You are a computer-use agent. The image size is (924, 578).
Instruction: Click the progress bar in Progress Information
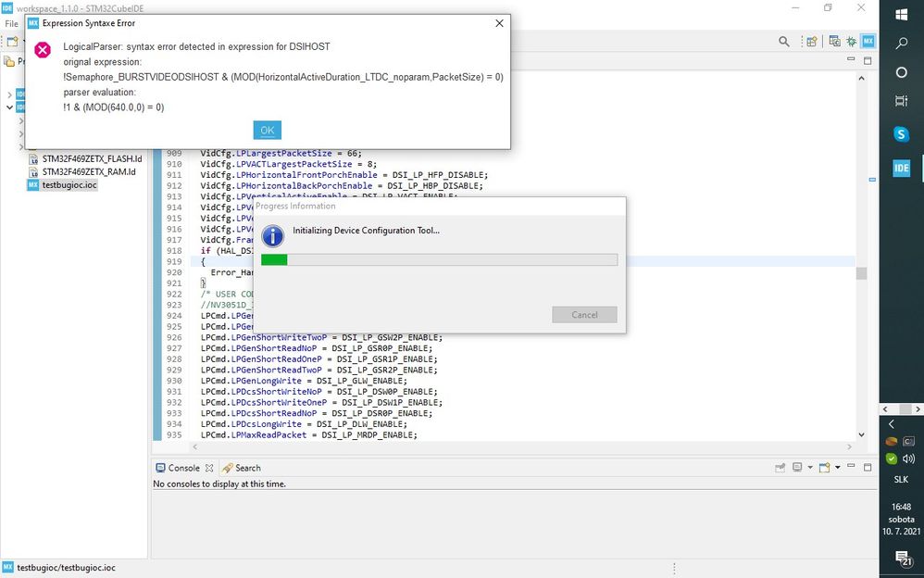click(x=439, y=259)
